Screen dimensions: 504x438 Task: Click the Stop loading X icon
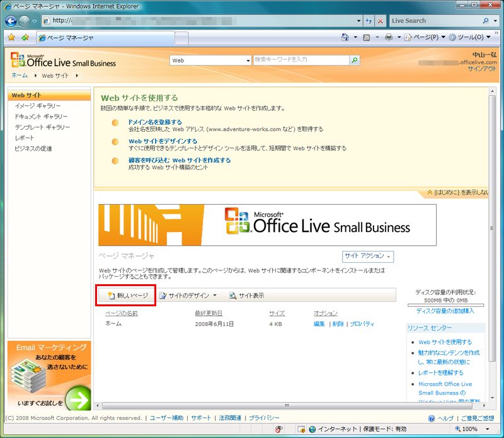(x=381, y=21)
